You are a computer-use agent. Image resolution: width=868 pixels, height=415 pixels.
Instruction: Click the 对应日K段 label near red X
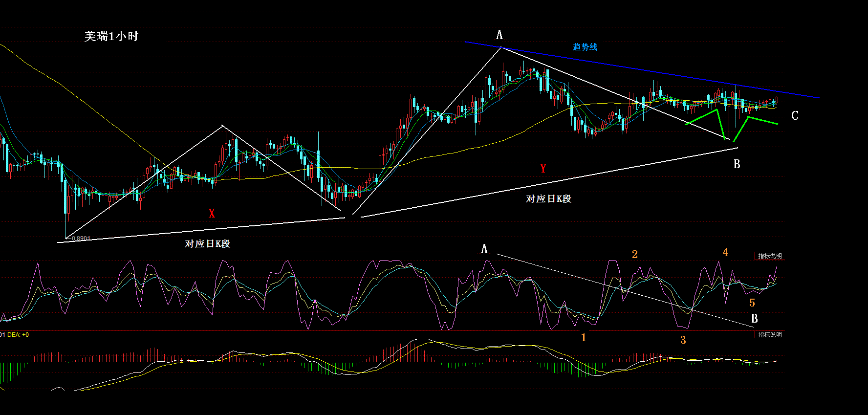click(x=207, y=243)
